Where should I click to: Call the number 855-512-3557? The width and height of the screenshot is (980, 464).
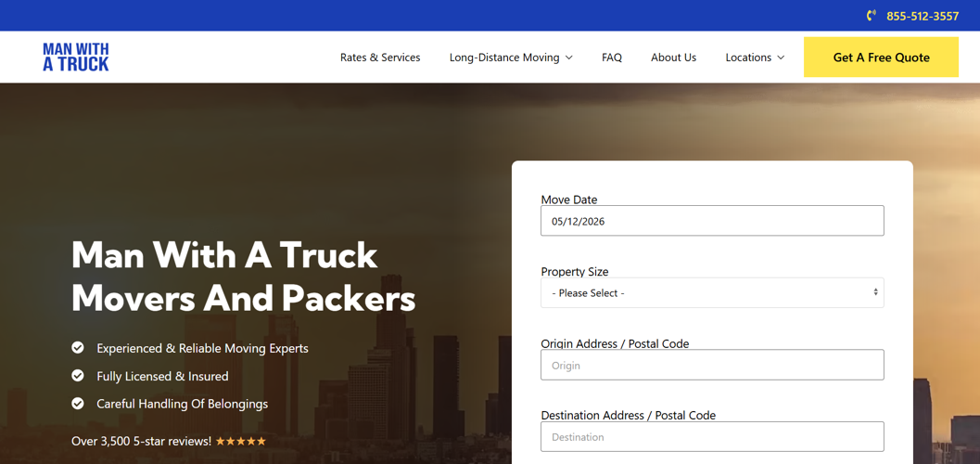(x=923, y=17)
